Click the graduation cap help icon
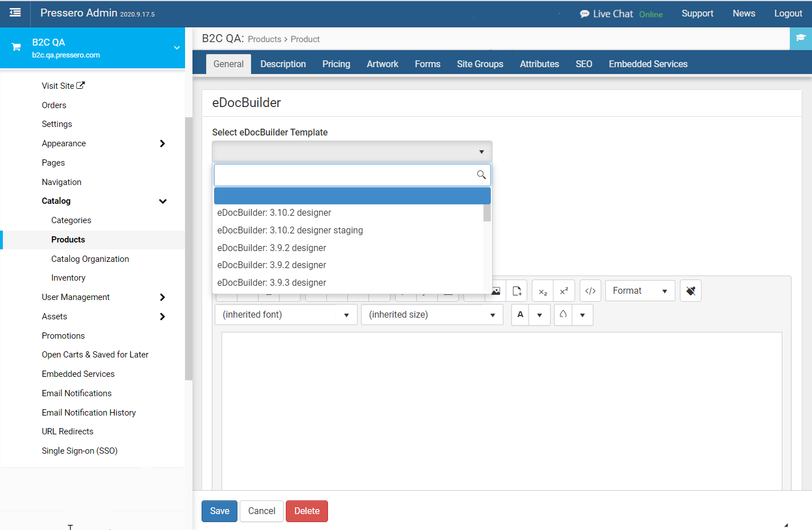Viewport: 812px width, 530px height. click(x=801, y=38)
